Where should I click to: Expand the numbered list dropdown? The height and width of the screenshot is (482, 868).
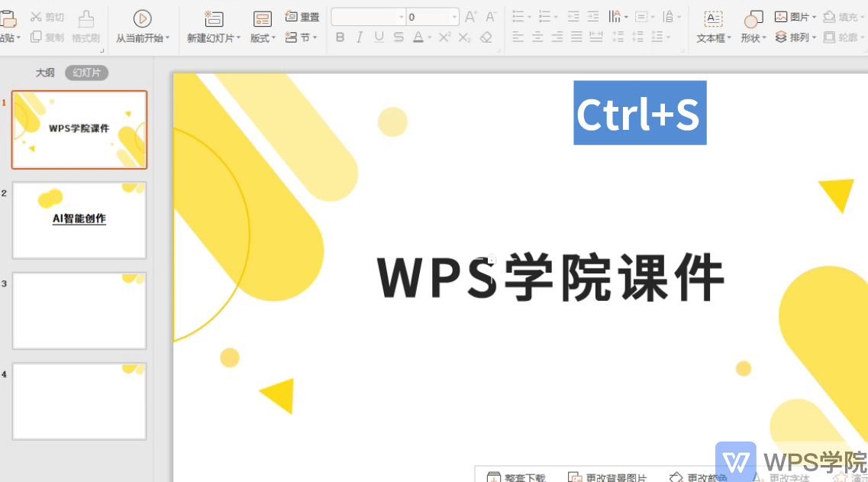click(556, 17)
